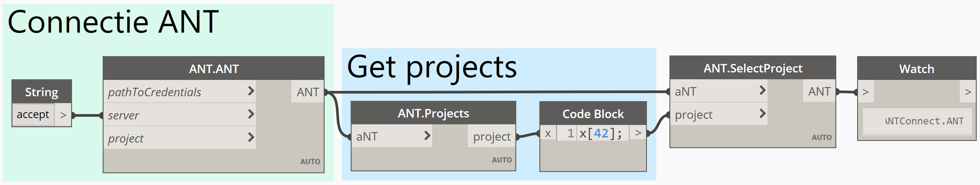This screenshot has width=980, height=185.
Task: Click the ANT output port of ANT.ANT
Action: (308, 92)
